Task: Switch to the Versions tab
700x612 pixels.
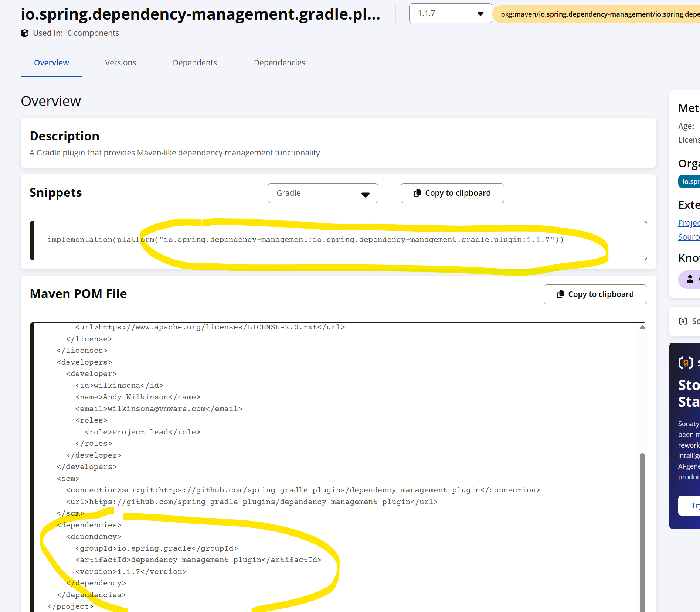Action: [120, 63]
